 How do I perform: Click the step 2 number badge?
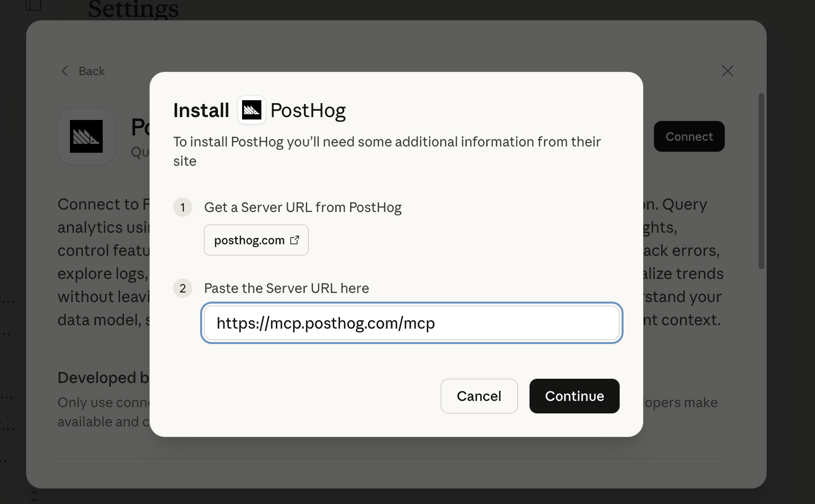coord(183,288)
